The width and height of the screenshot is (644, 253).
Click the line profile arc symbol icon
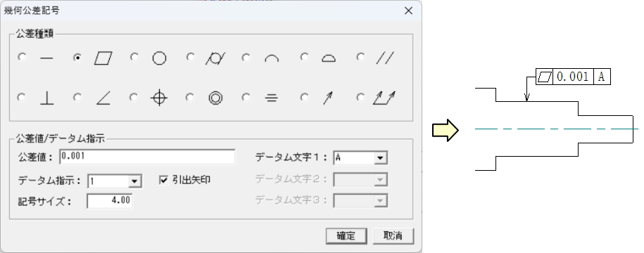[272, 59]
